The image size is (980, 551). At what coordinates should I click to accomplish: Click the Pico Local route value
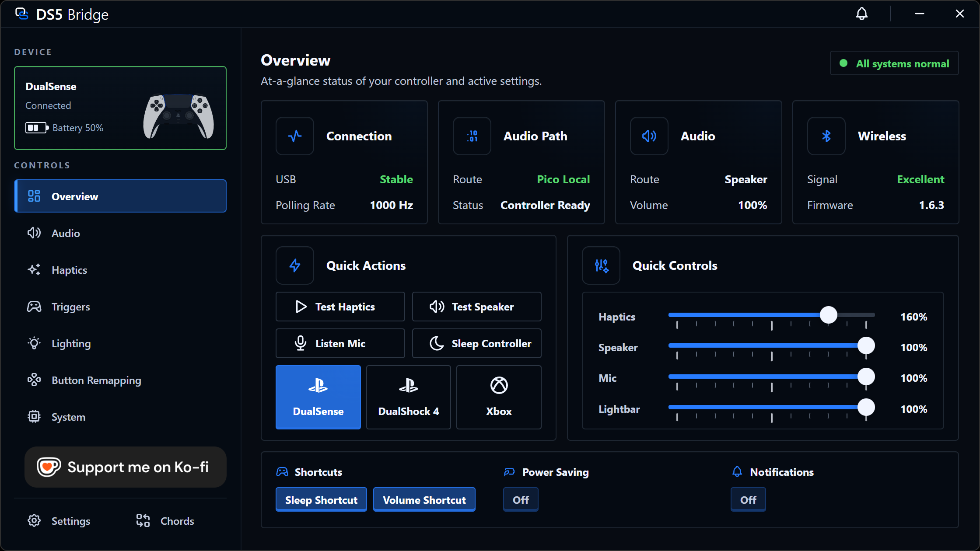point(563,179)
